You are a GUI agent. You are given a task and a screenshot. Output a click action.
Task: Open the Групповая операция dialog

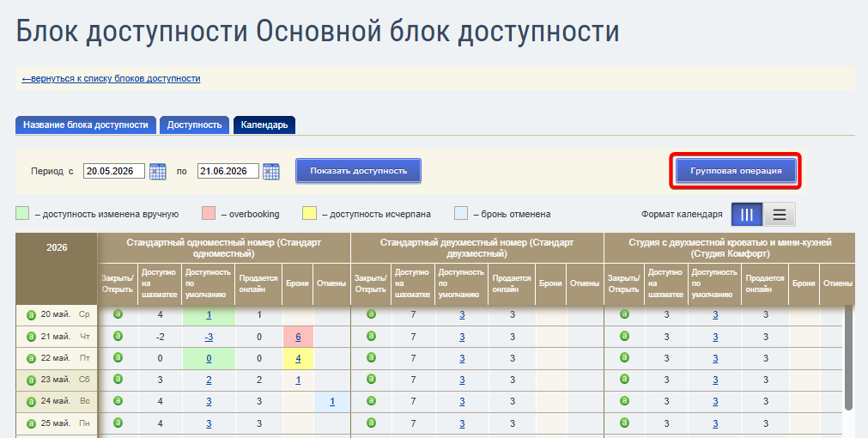(x=736, y=171)
